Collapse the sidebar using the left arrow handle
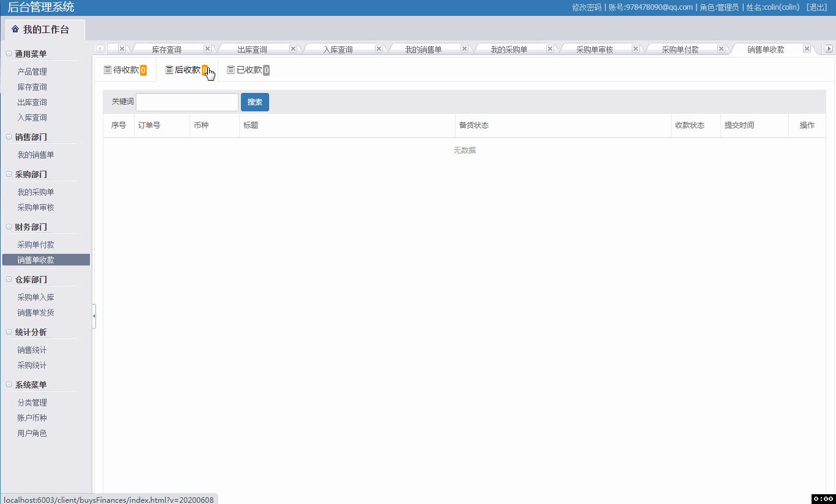The width and height of the screenshot is (836, 504). [x=94, y=316]
